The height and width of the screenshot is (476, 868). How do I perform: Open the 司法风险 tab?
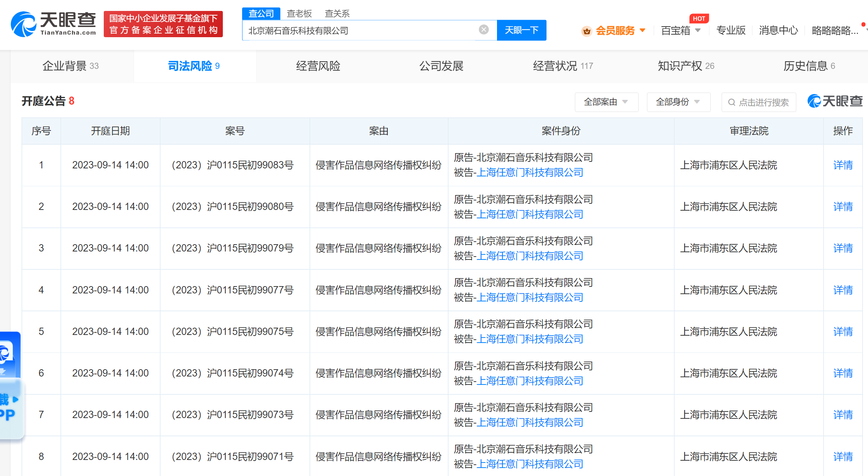point(195,66)
